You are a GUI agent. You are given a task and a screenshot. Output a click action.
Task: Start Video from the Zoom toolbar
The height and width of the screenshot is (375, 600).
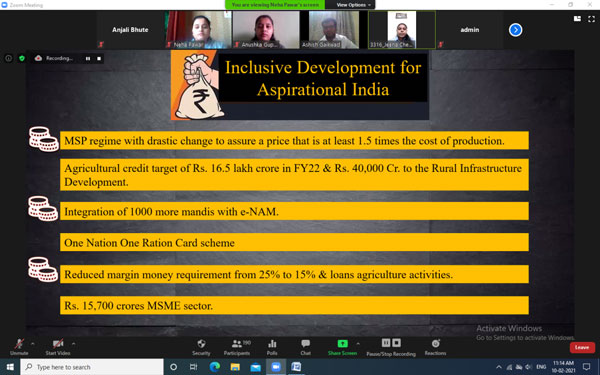[58, 347]
